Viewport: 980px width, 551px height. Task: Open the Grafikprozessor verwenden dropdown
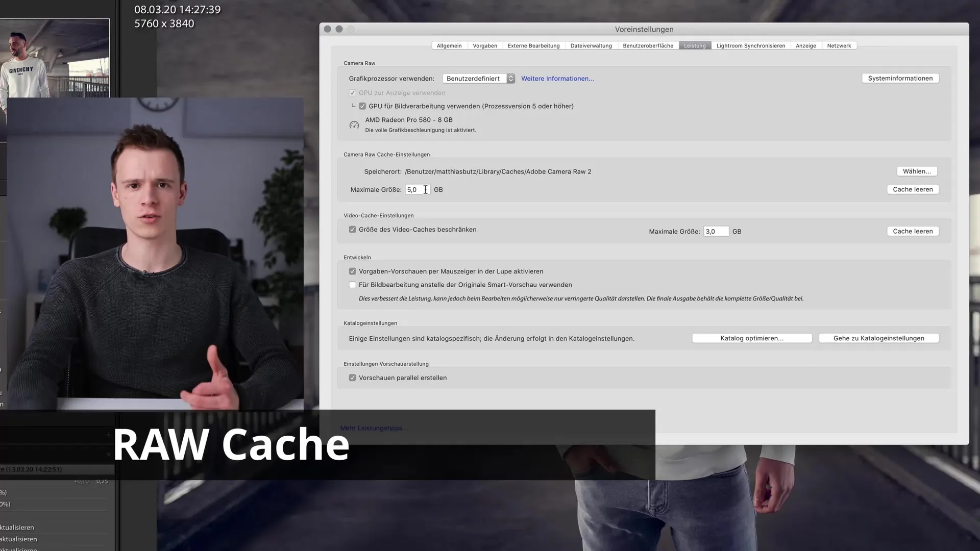pyautogui.click(x=478, y=79)
